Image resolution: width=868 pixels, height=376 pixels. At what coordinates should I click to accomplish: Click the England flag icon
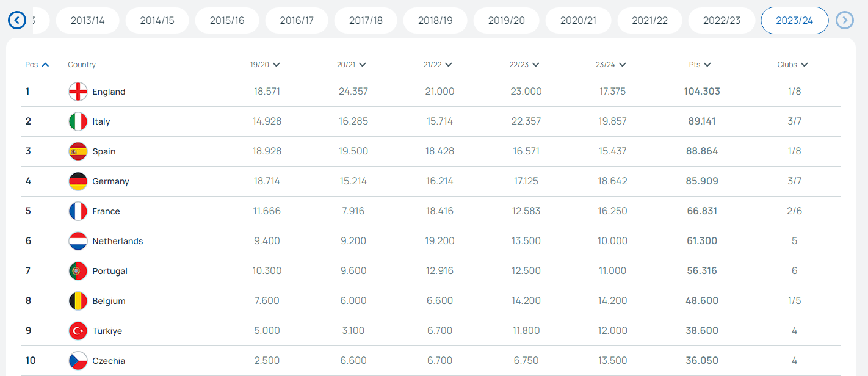(x=78, y=92)
